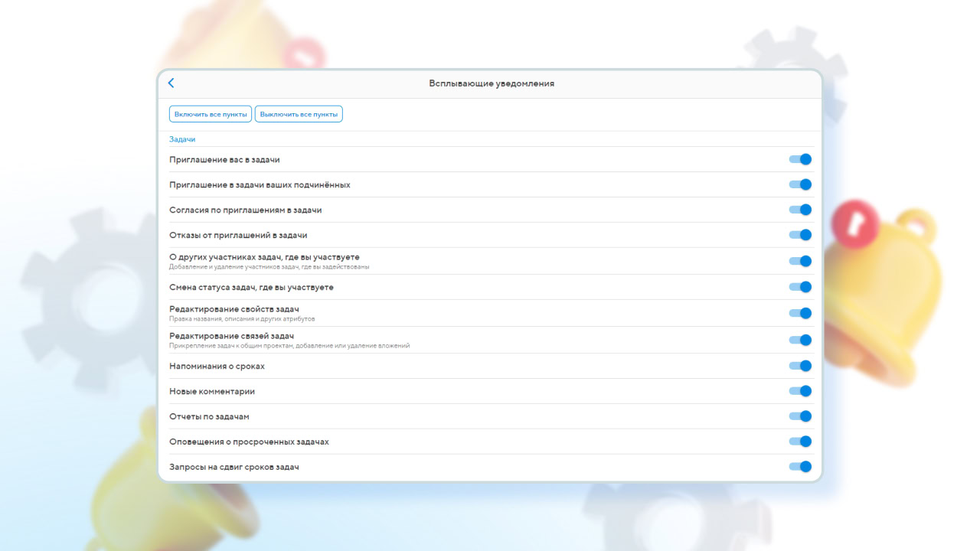980x551 pixels.
Task: Toggle 'Отказы от приглашений в задачи' switch
Action: coord(800,235)
